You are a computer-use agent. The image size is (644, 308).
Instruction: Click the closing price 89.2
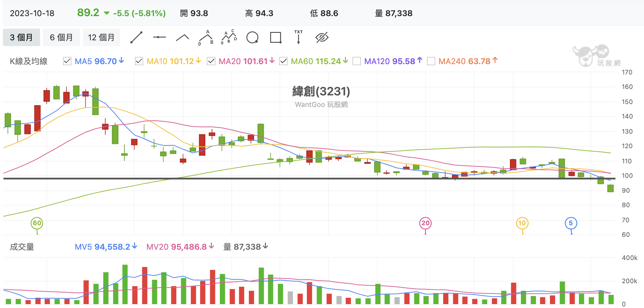point(88,13)
